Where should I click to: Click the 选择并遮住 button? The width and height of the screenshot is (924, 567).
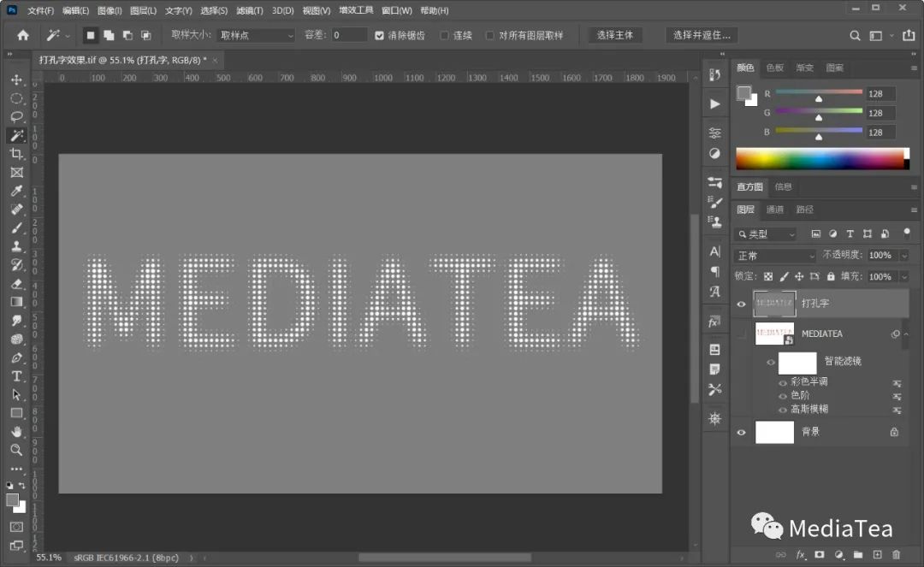[x=702, y=35]
